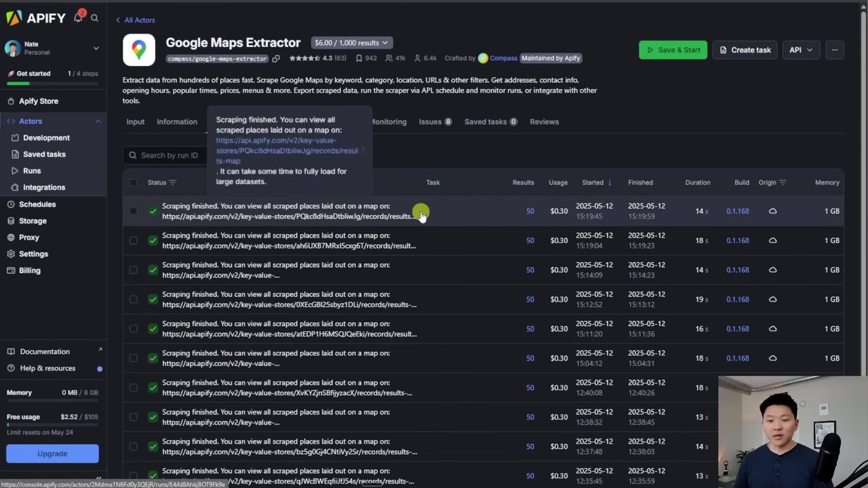The image size is (868, 488).
Task: Click the Free usage progress bar
Action: click(52, 425)
